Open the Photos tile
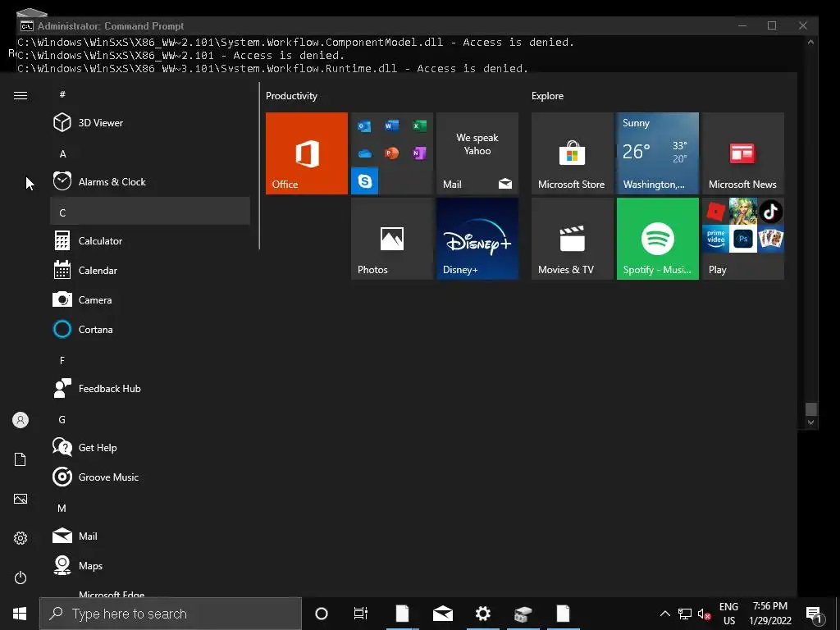Viewport: 840px width, 630px height. tap(392, 239)
